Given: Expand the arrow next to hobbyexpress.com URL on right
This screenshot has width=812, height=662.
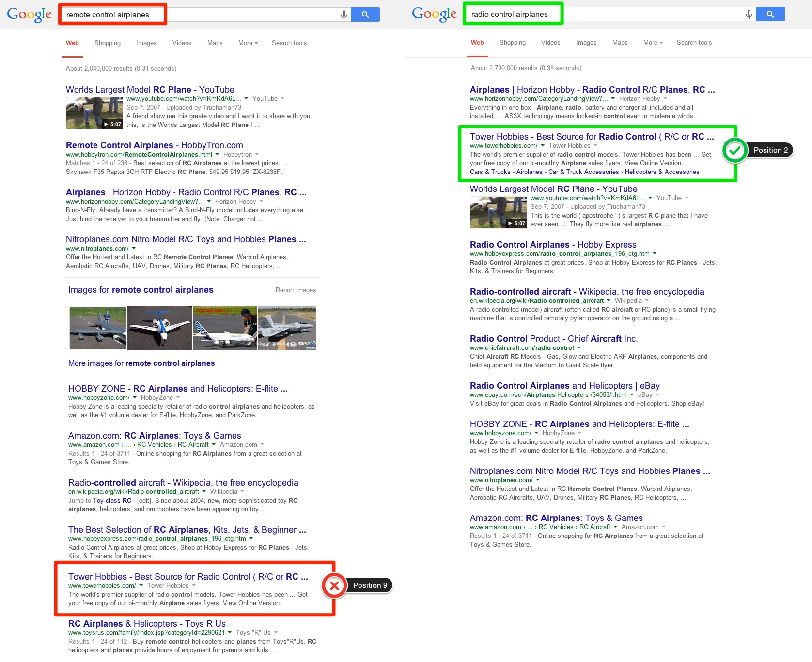Looking at the screenshot, I should point(655,253).
